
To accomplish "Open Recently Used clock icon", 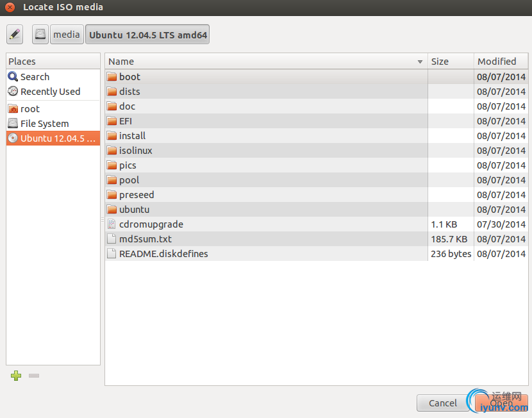I will [13, 91].
